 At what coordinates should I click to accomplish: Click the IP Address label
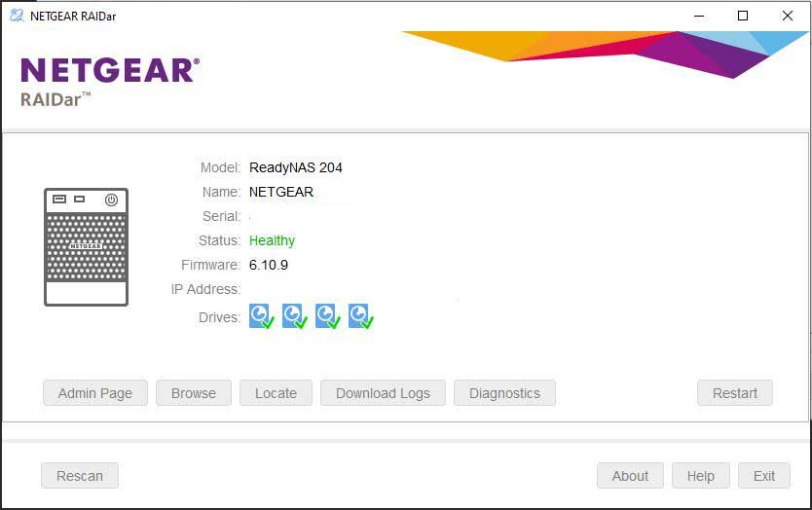point(205,289)
